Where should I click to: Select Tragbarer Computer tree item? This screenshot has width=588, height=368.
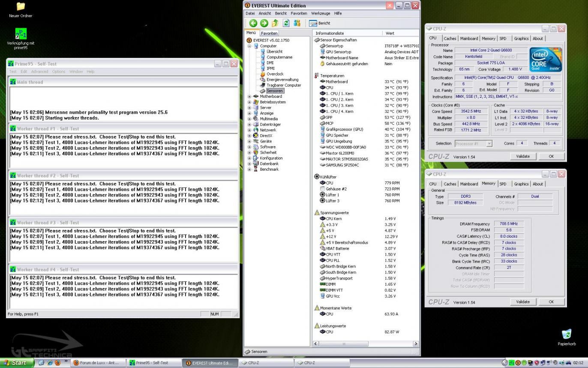[284, 85]
